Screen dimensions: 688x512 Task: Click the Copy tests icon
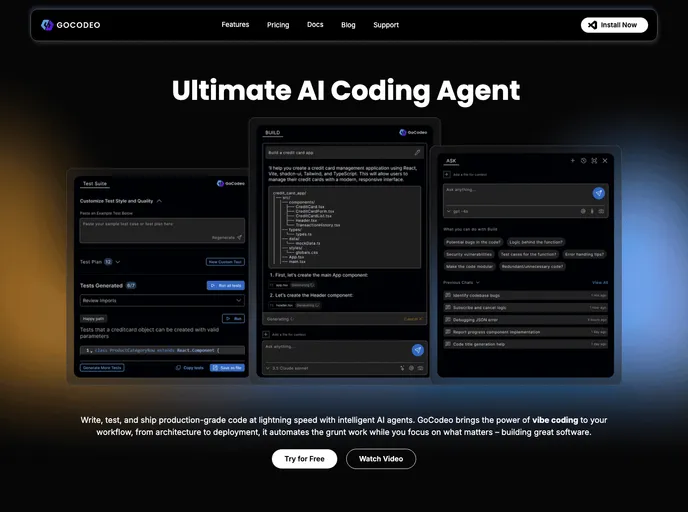point(178,368)
